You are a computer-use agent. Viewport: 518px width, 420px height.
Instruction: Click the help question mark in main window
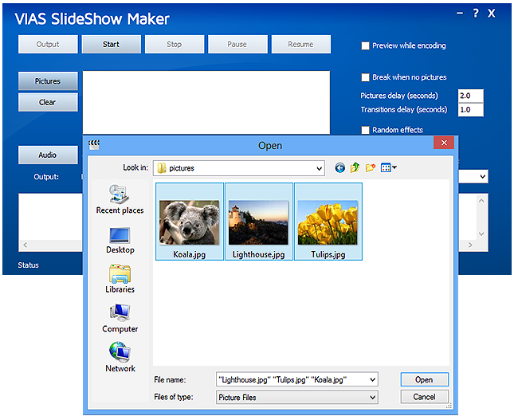click(476, 14)
